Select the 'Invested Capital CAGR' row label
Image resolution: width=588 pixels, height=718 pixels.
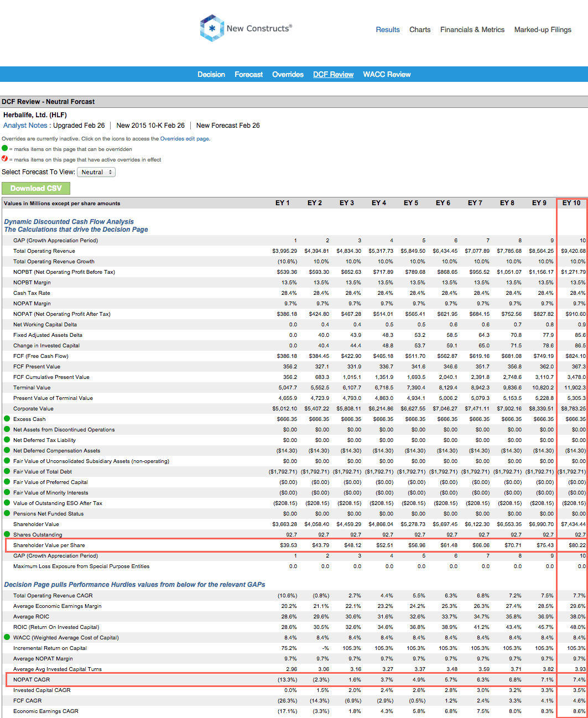tap(42, 690)
